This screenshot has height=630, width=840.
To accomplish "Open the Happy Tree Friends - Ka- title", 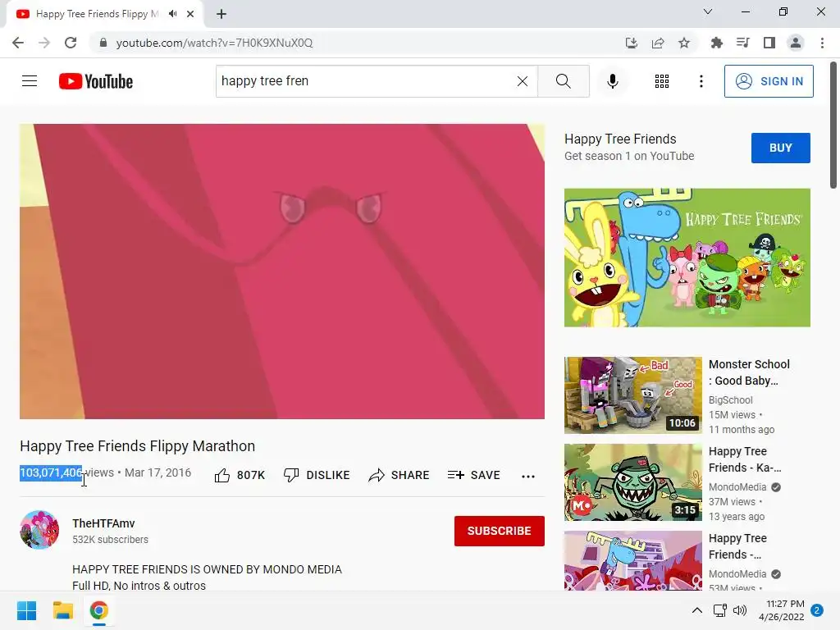I will pyautogui.click(x=745, y=459).
